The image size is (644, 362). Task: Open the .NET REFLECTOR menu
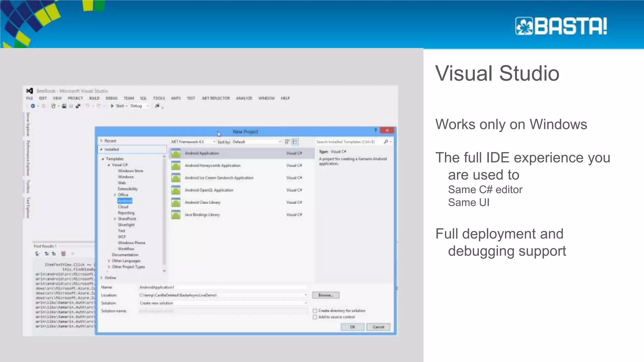(216, 98)
